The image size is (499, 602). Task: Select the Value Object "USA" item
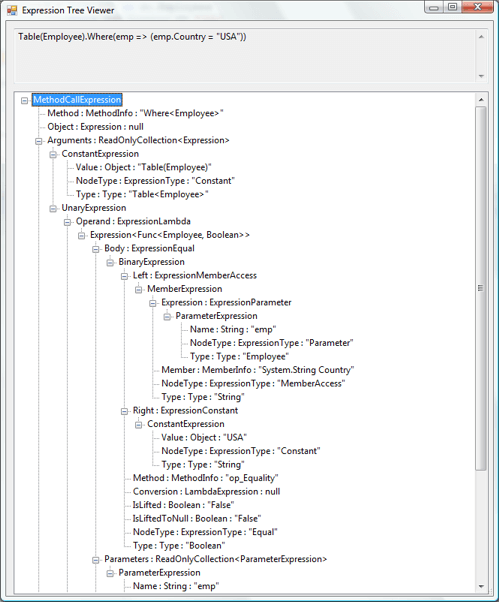coord(204,437)
